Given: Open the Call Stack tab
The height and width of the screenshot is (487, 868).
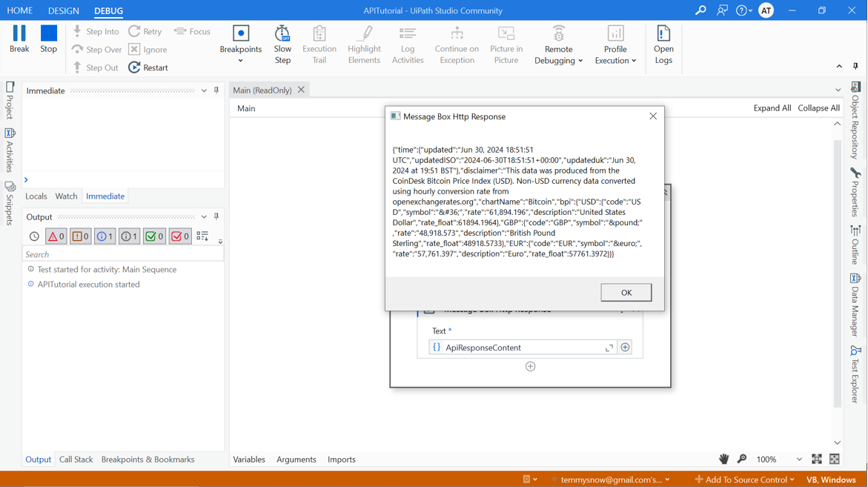Looking at the screenshot, I should [76, 459].
